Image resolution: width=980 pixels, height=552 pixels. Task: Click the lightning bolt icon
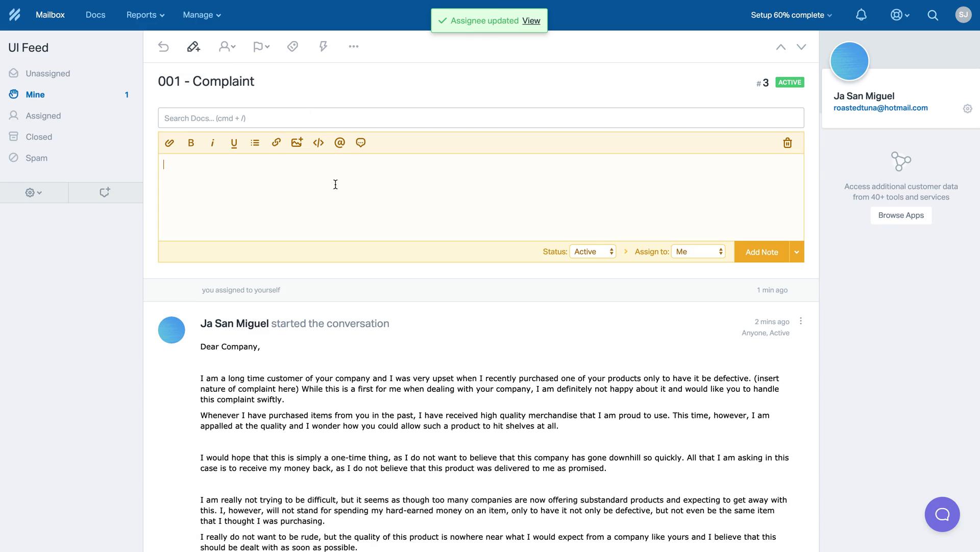324,46
